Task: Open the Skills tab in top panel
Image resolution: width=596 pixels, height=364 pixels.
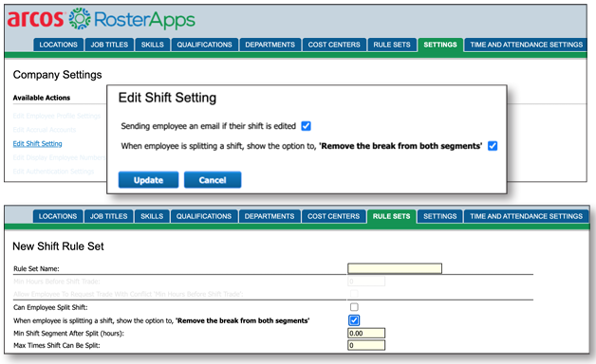Action: coord(153,45)
